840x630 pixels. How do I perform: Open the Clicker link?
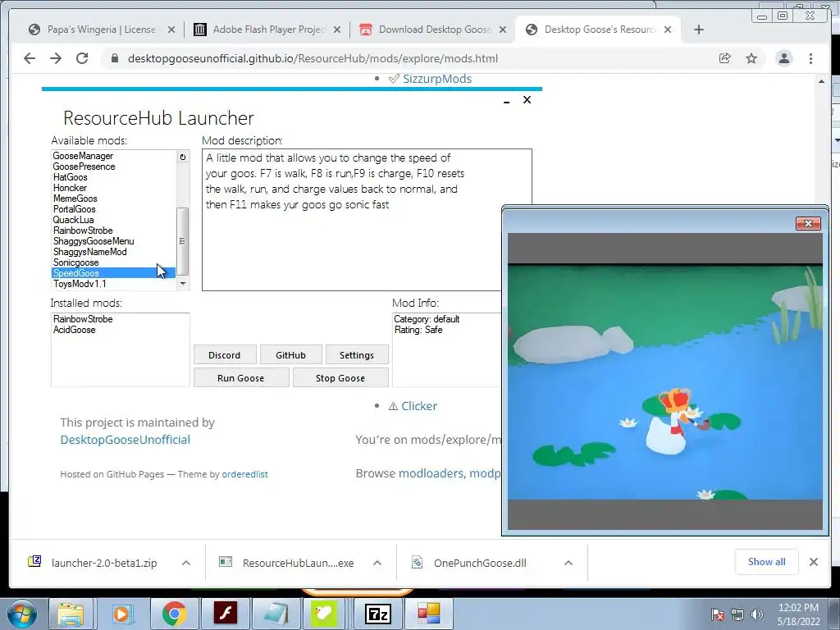coord(419,406)
